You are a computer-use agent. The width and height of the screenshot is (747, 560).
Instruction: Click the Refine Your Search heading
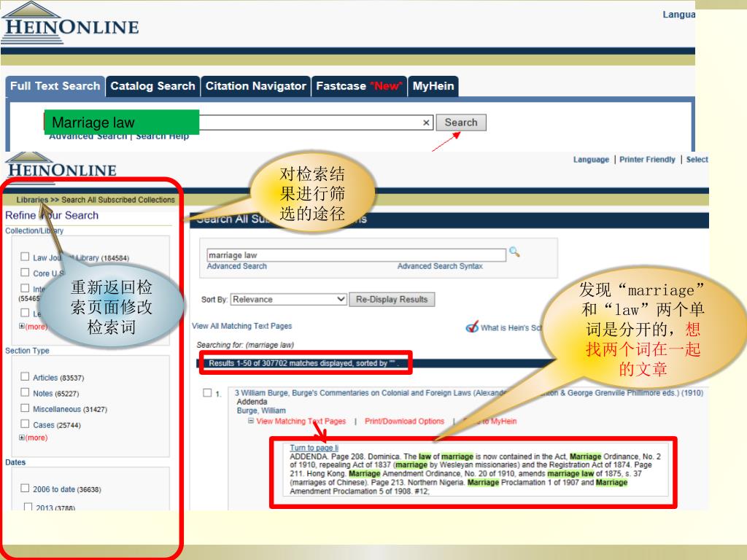52,215
